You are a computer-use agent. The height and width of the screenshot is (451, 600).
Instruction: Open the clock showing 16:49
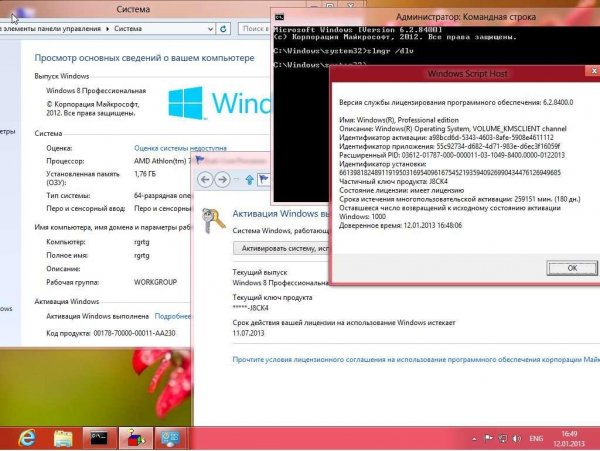[569, 434]
